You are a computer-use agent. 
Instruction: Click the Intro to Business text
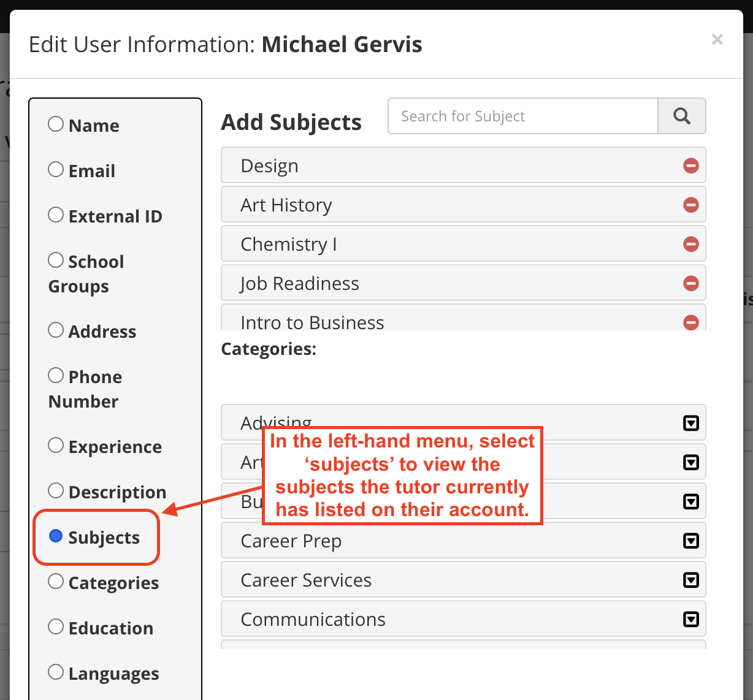313,322
